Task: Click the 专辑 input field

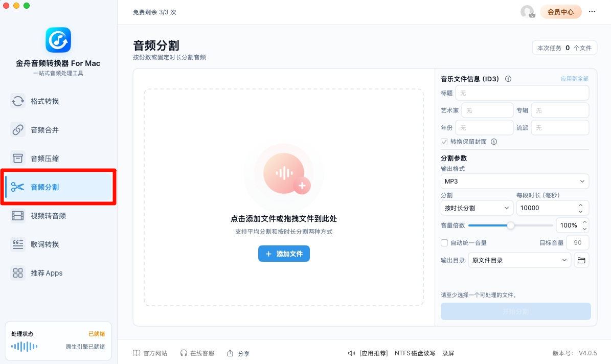Action: pyautogui.click(x=560, y=110)
